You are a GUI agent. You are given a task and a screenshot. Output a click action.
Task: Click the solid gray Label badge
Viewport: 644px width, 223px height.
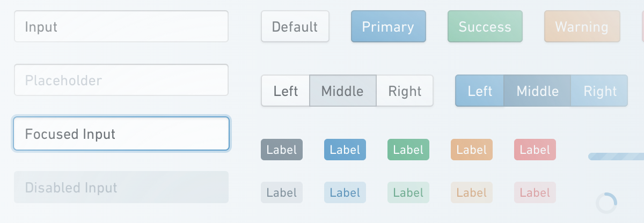(282, 150)
